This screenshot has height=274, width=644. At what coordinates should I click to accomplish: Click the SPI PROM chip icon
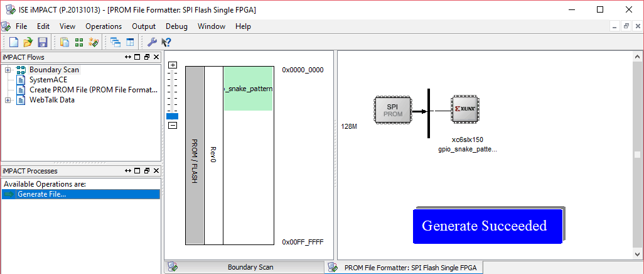coord(392,110)
